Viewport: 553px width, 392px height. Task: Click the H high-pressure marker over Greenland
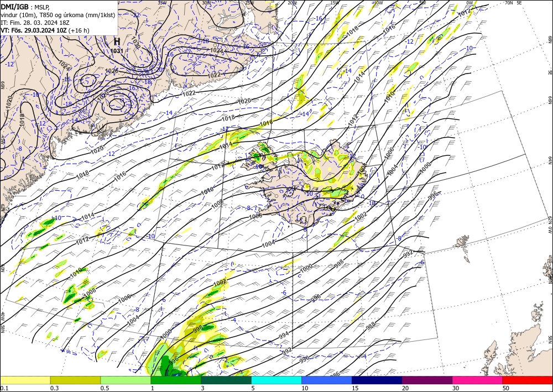pyautogui.click(x=117, y=41)
